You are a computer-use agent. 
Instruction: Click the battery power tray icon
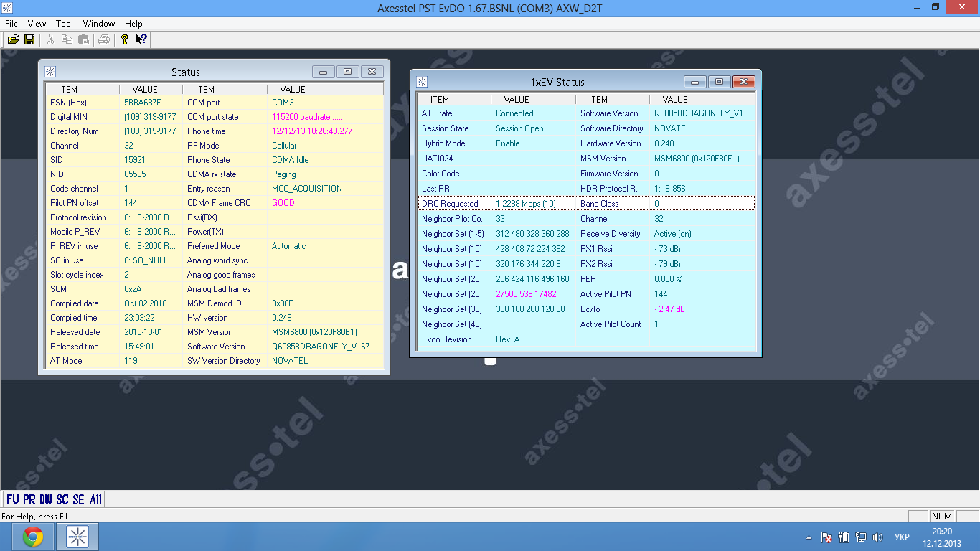tap(844, 537)
